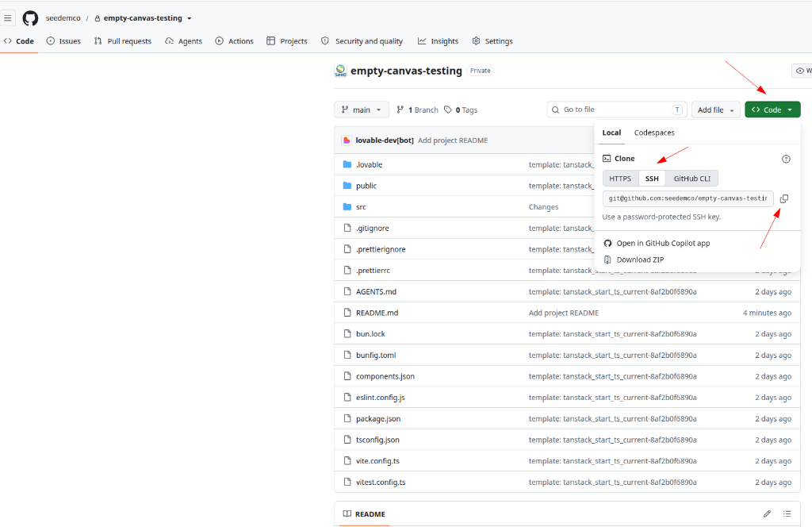Click the search magnifier in Go to file
812x527 pixels.
click(x=555, y=110)
